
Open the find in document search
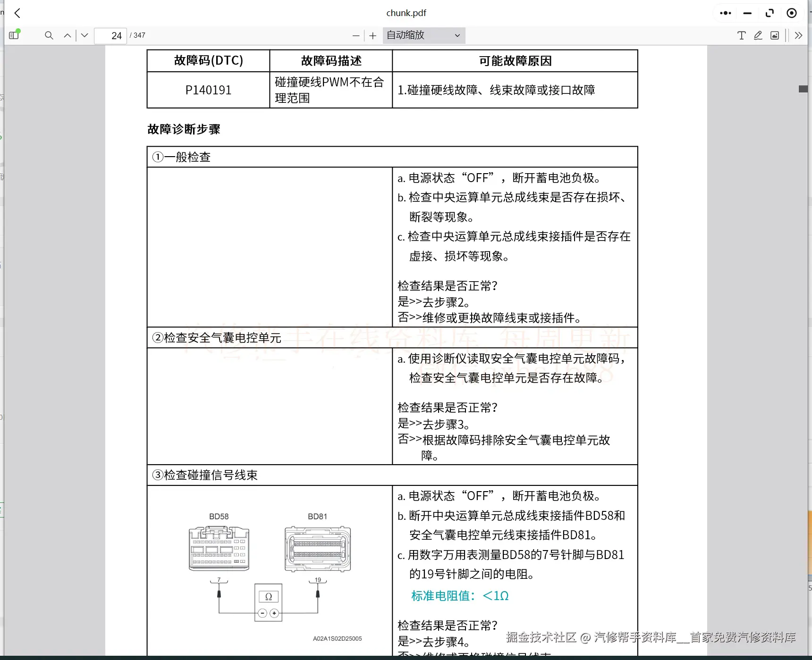[49, 35]
